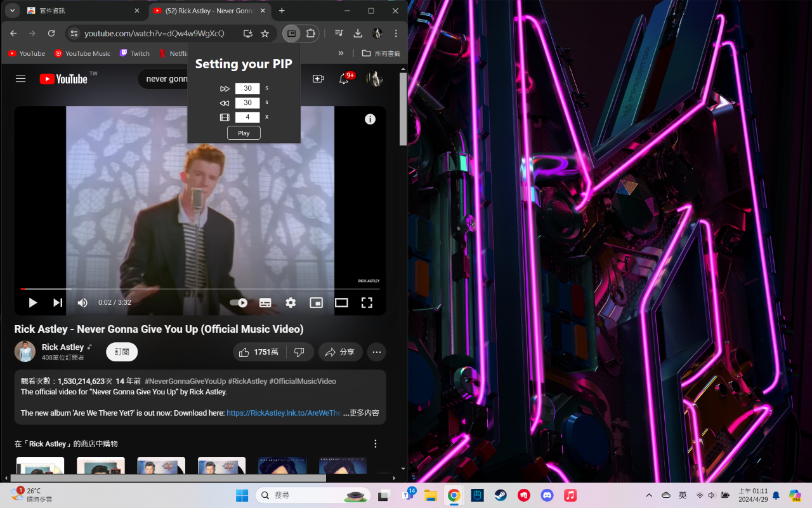812x508 pixels.
Task: Show hidden system tray icons
Action: [649, 495]
